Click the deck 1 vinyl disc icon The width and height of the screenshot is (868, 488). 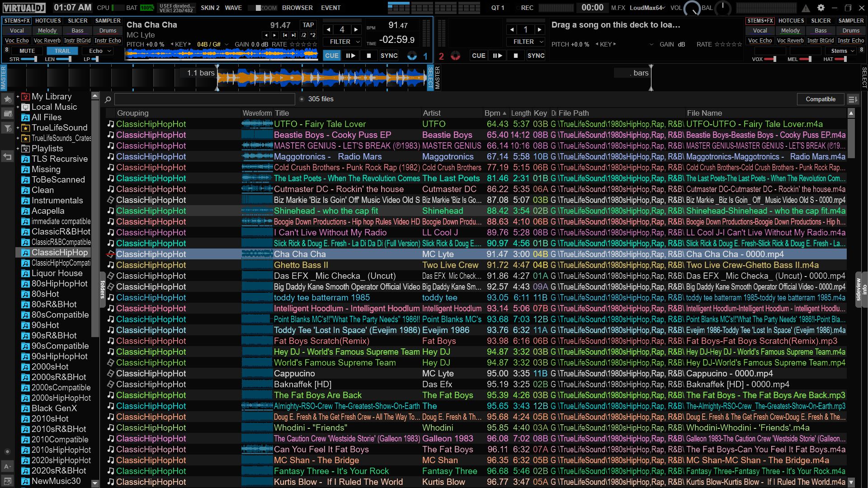[x=412, y=56]
